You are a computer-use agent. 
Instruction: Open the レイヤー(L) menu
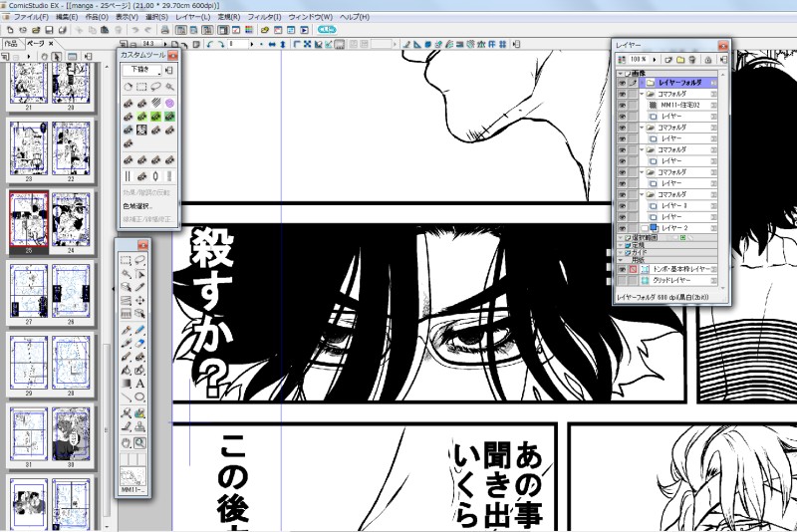(x=192, y=17)
